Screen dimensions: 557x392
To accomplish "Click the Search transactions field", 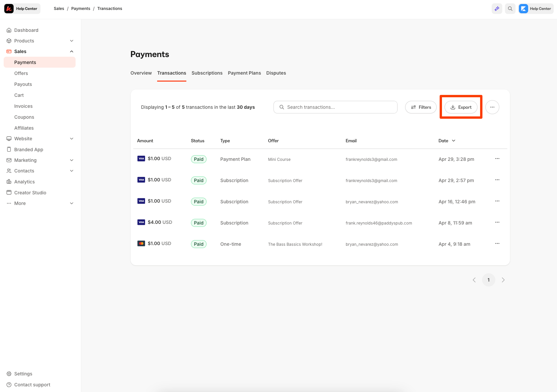I will [x=336, y=107].
